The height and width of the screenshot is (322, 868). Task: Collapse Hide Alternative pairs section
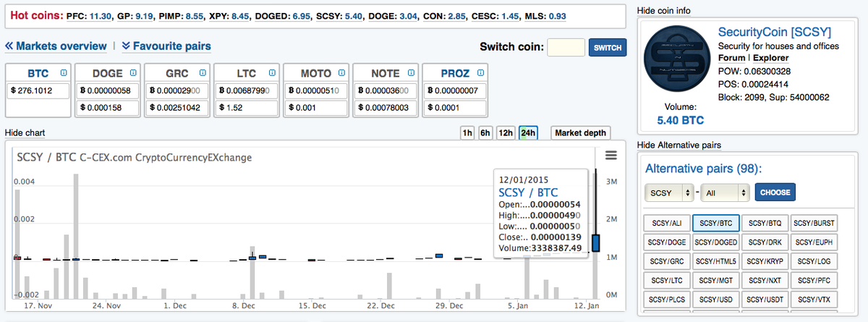point(678,145)
